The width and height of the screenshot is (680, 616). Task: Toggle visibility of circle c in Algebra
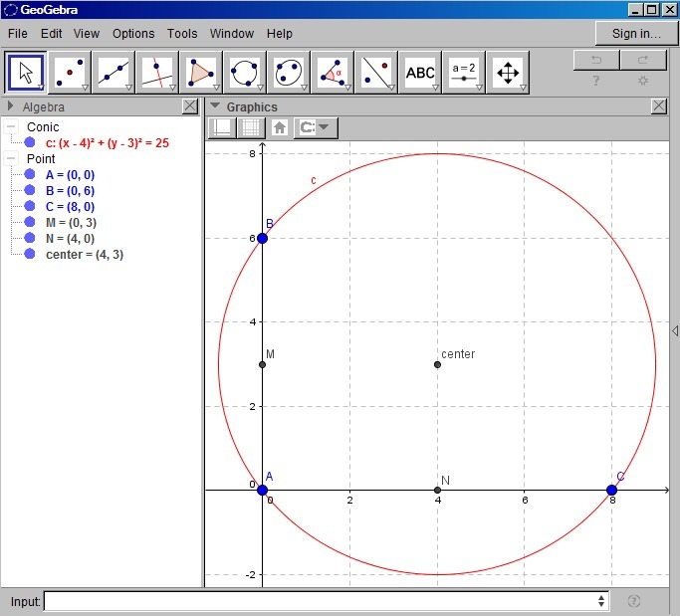tap(30, 143)
